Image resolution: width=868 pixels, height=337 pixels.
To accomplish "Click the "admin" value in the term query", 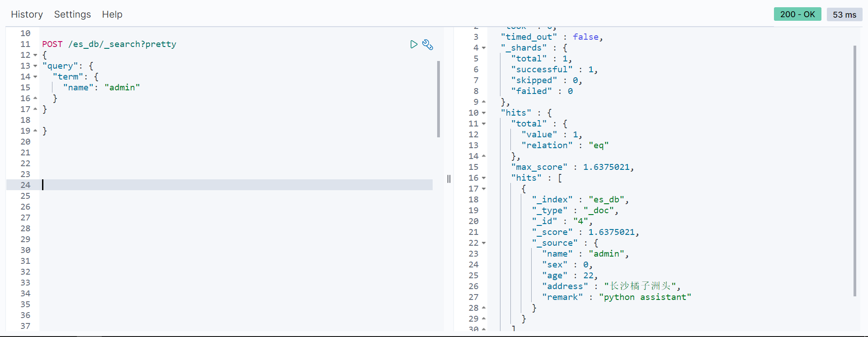I will (x=122, y=88).
